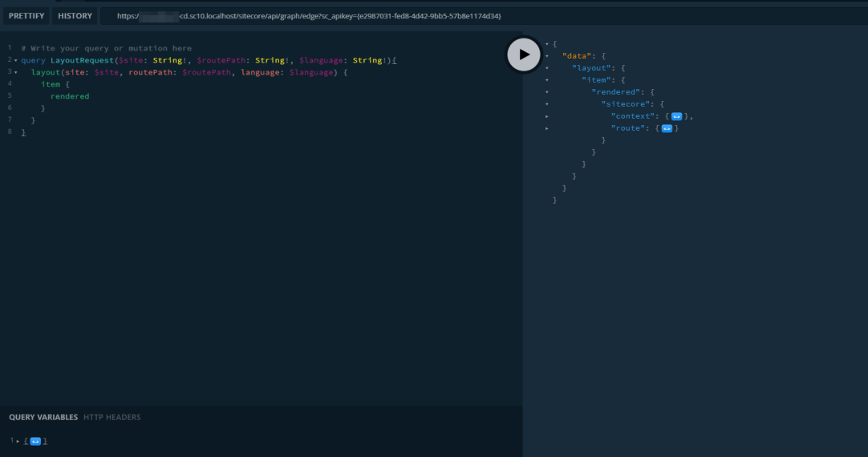Collapse the "layout" node in response
The image size is (868, 457).
click(x=546, y=68)
